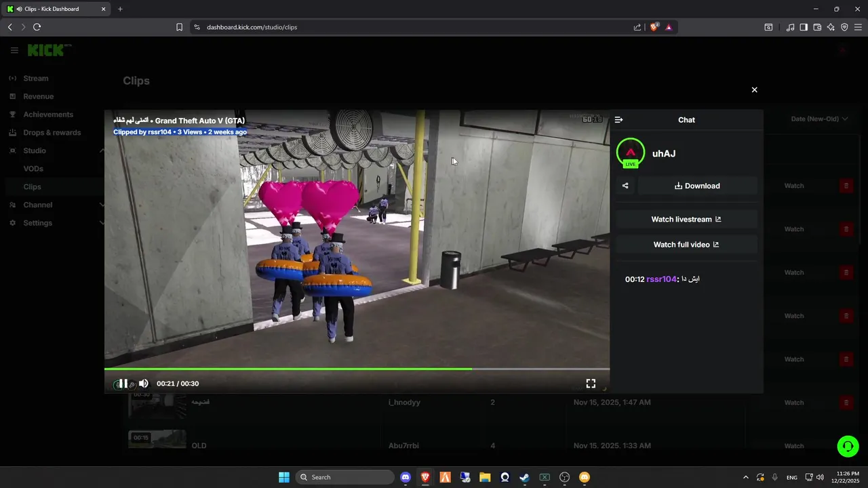Open the green support chat bubble
The width and height of the screenshot is (868, 488).
[848, 446]
